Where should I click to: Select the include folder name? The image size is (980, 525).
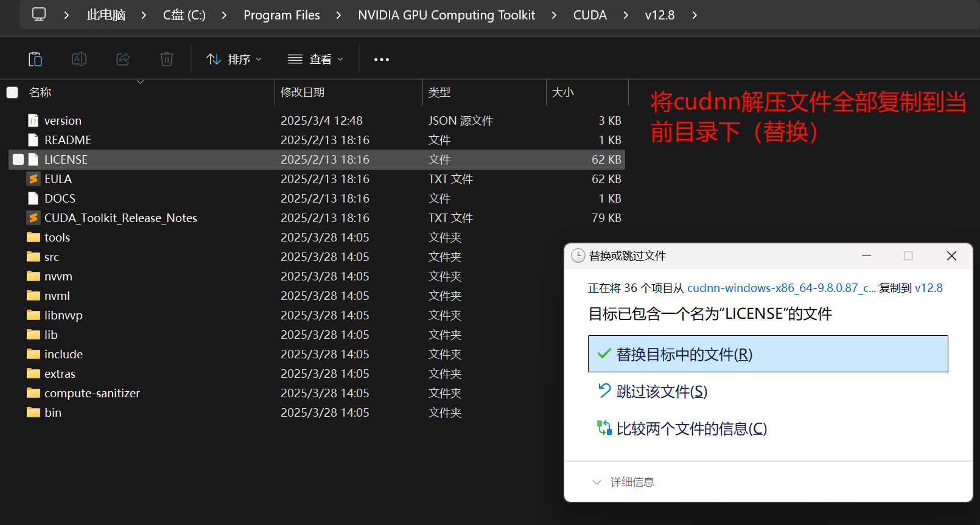(63, 354)
